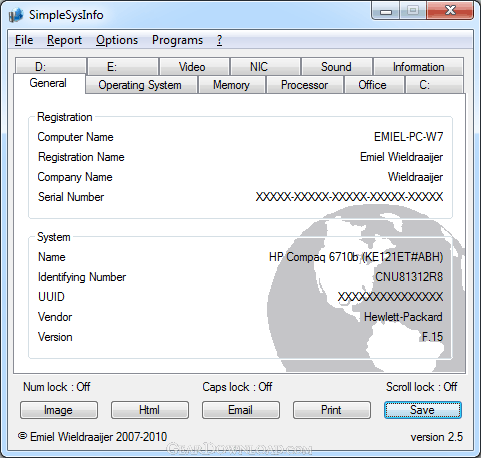Screen dimensions: 481x458
Task: Click the computer name EMIEL-PC-W7
Action: [x=408, y=137]
